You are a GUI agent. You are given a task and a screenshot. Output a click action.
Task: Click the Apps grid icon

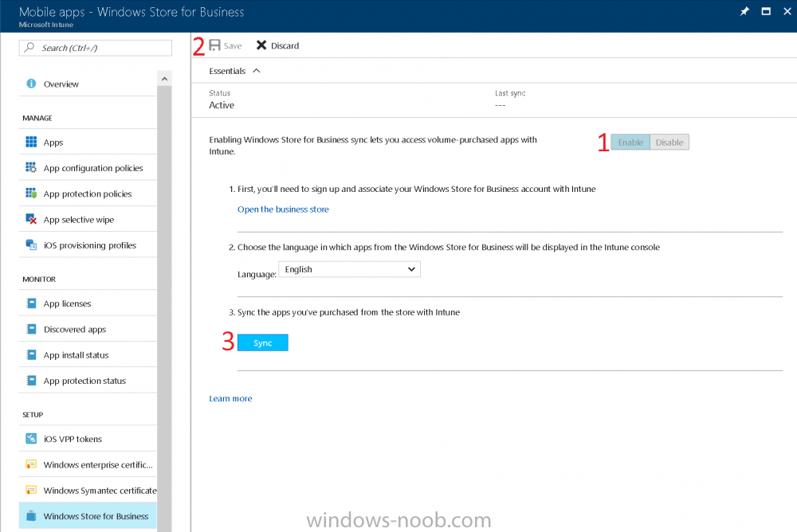[31, 142]
